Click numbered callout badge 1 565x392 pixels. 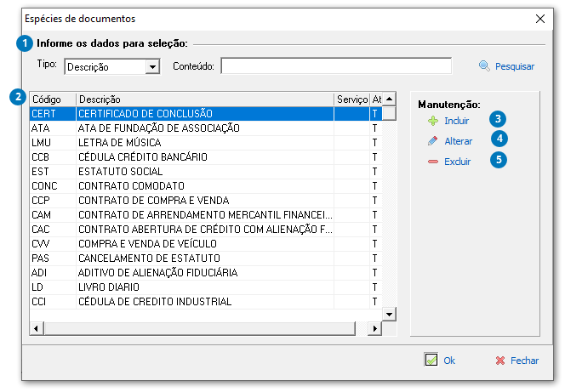tap(26, 43)
